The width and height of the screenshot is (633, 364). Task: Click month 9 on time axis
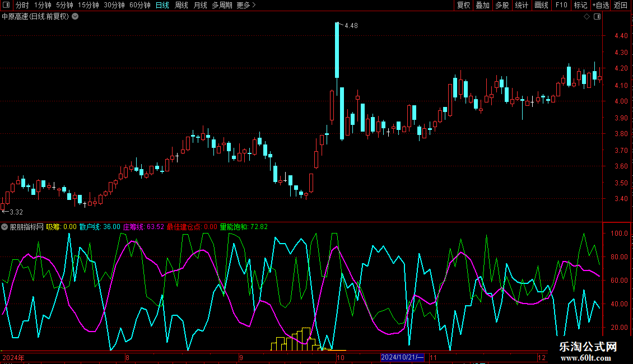tap(241, 357)
